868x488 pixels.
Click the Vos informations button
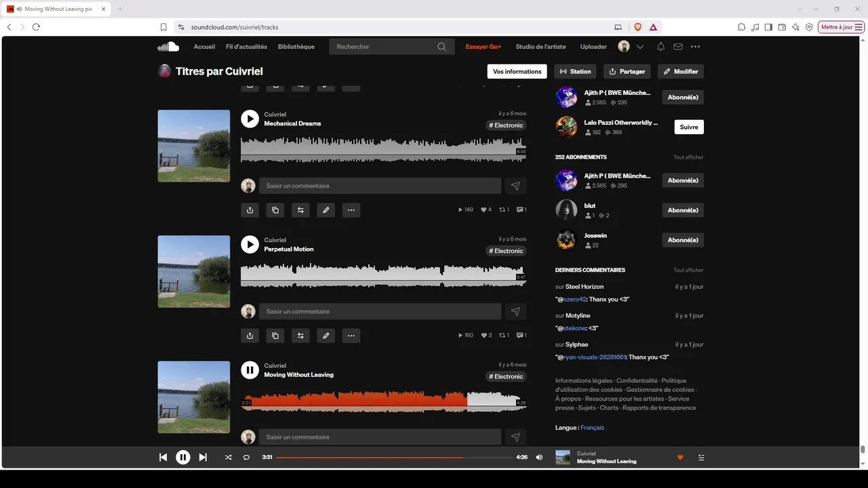[517, 71]
